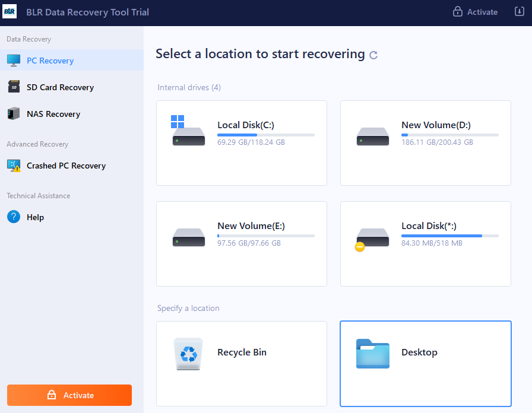Click the orange Activate button
Viewport: 532px width, 413px height.
click(x=69, y=395)
